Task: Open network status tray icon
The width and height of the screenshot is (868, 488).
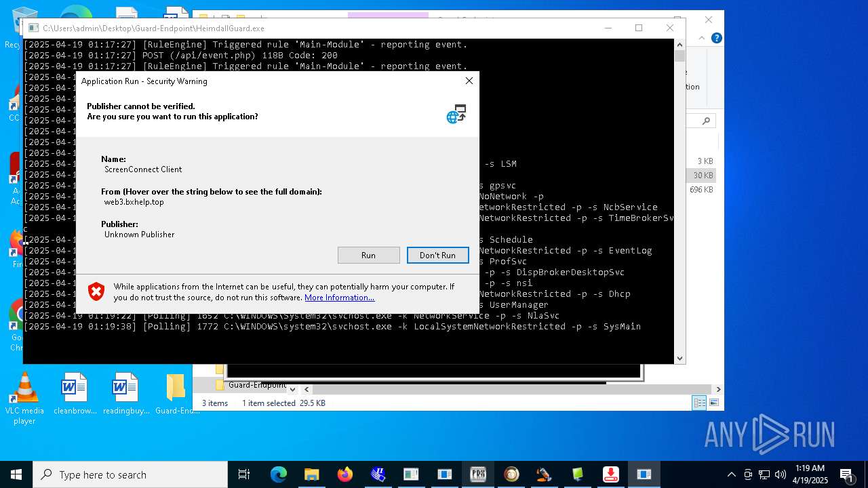Action: coord(764,474)
